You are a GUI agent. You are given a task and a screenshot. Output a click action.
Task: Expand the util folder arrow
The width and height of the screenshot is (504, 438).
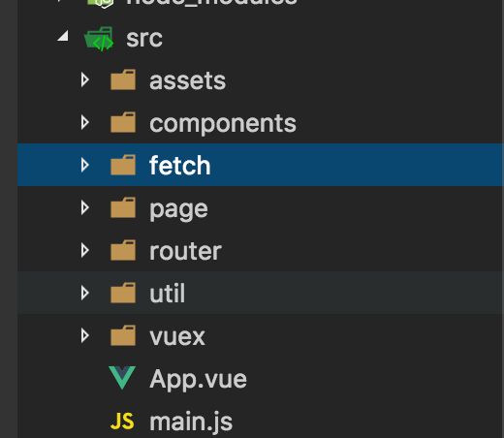click(x=85, y=293)
